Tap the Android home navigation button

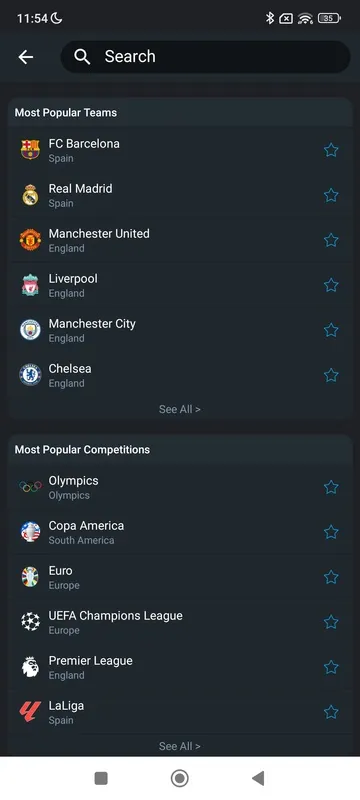[179, 778]
